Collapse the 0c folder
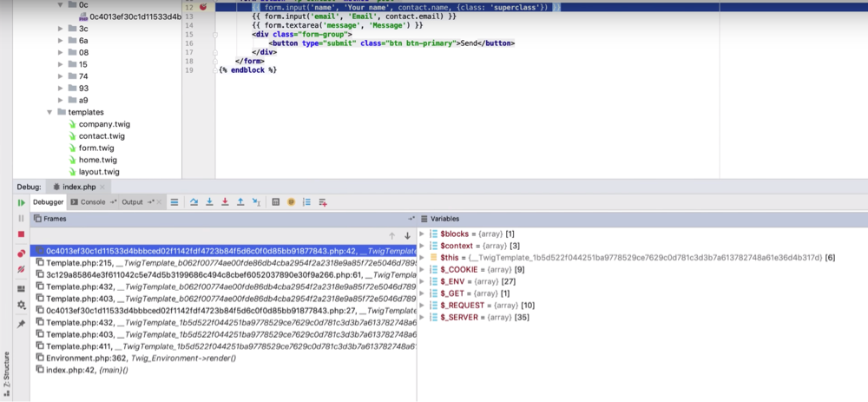The image size is (868, 402). pyautogui.click(x=61, y=4)
